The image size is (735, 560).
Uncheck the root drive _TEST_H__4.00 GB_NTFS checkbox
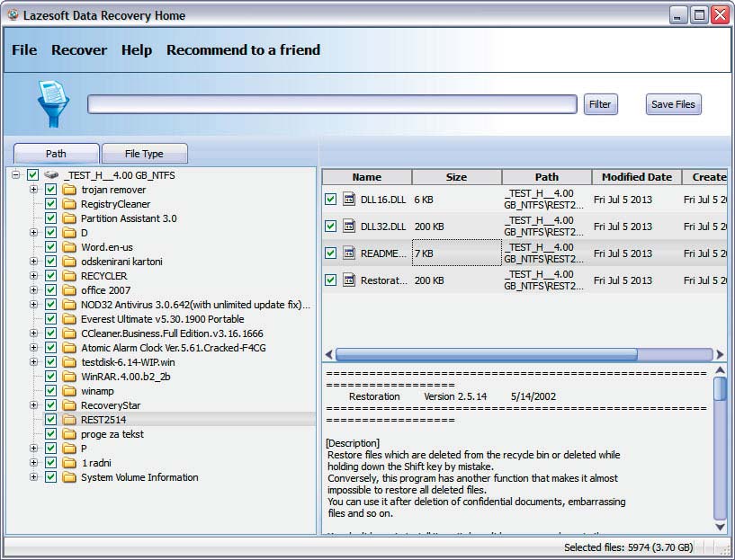[32, 175]
